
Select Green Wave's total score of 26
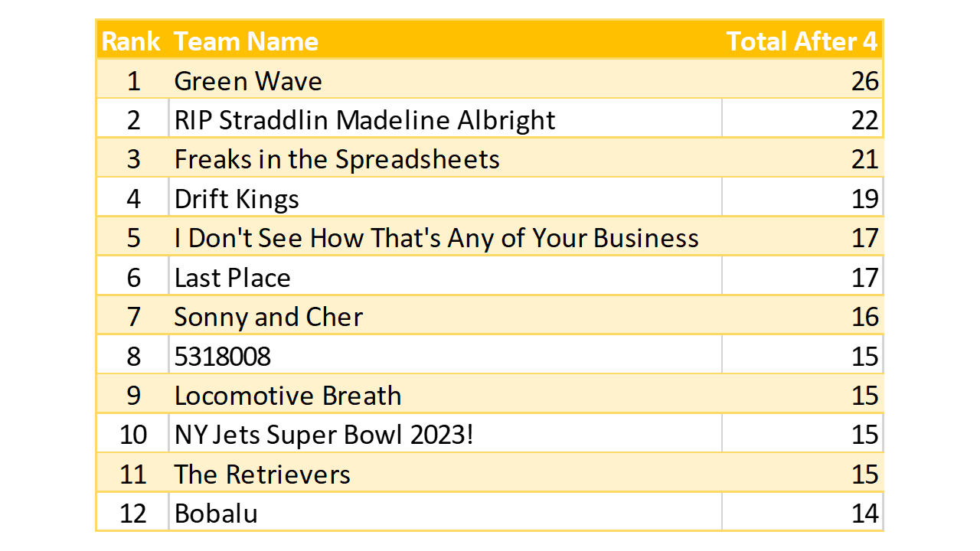[864, 81]
